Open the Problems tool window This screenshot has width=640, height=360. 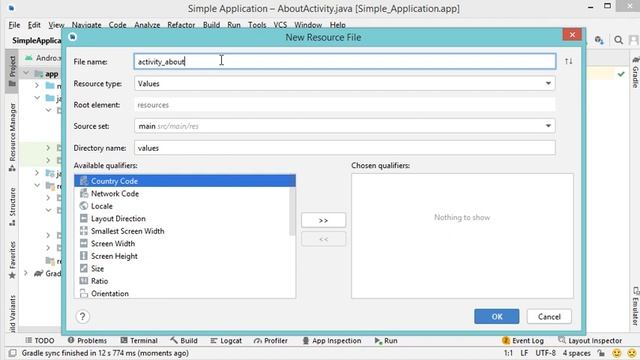coord(87,340)
